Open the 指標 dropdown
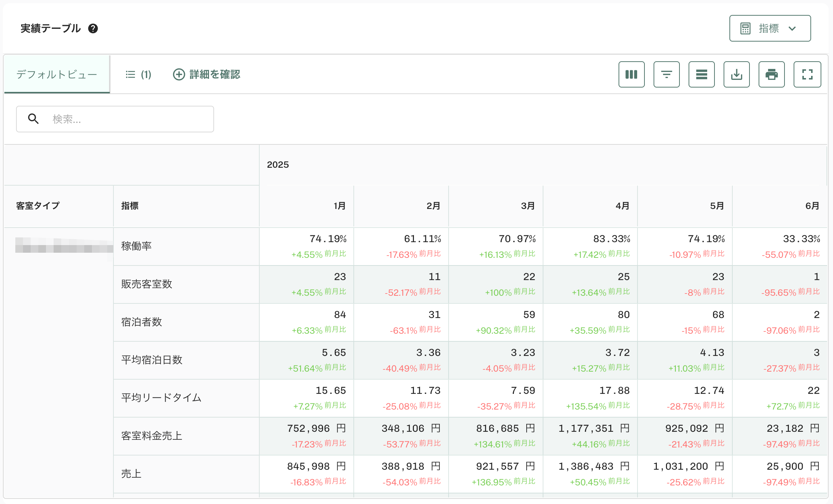 (x=770, y=28)
